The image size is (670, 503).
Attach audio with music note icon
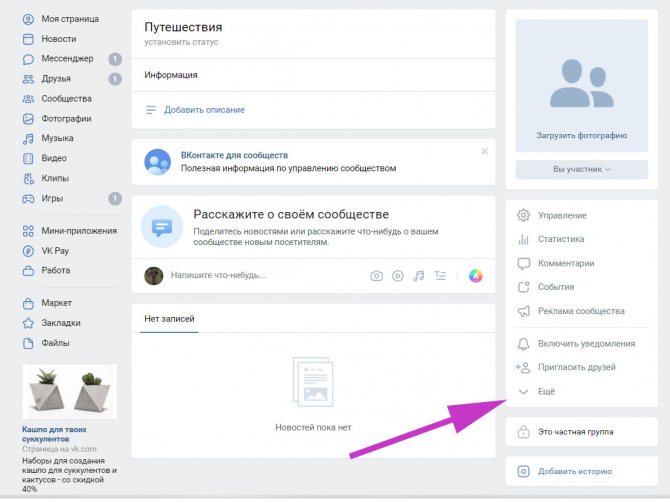419,276
